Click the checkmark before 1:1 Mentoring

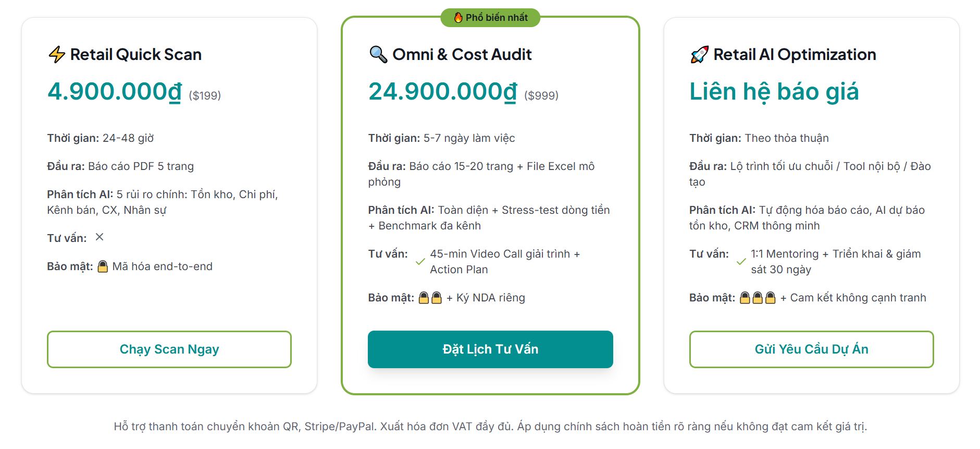click(x=741, y=262)
